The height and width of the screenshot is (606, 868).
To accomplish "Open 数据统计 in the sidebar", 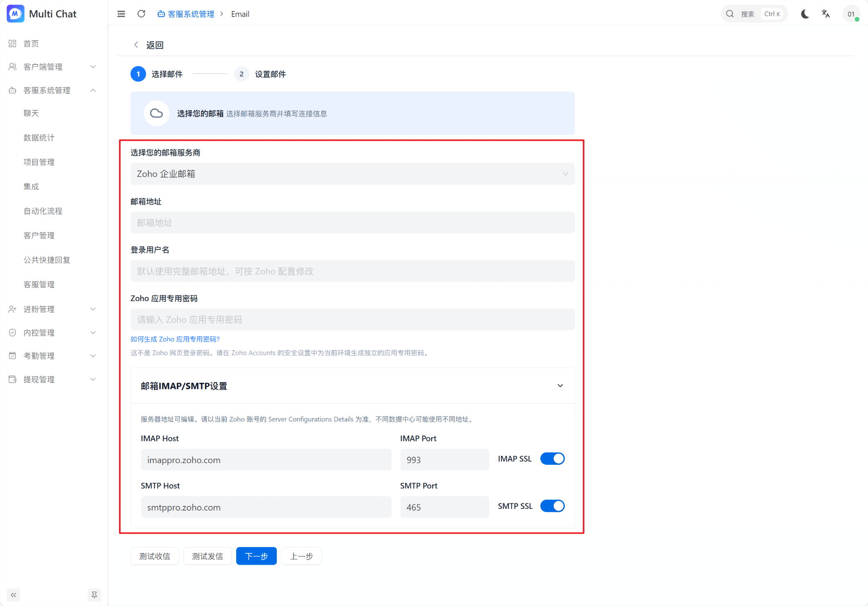I will [x=39, y=138].
